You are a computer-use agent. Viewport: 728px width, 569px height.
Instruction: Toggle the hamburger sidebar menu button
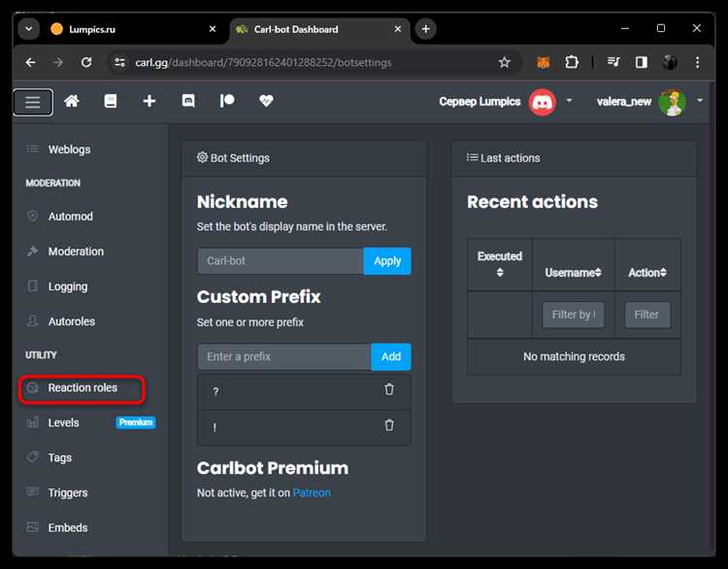click(x=32, y=102)
